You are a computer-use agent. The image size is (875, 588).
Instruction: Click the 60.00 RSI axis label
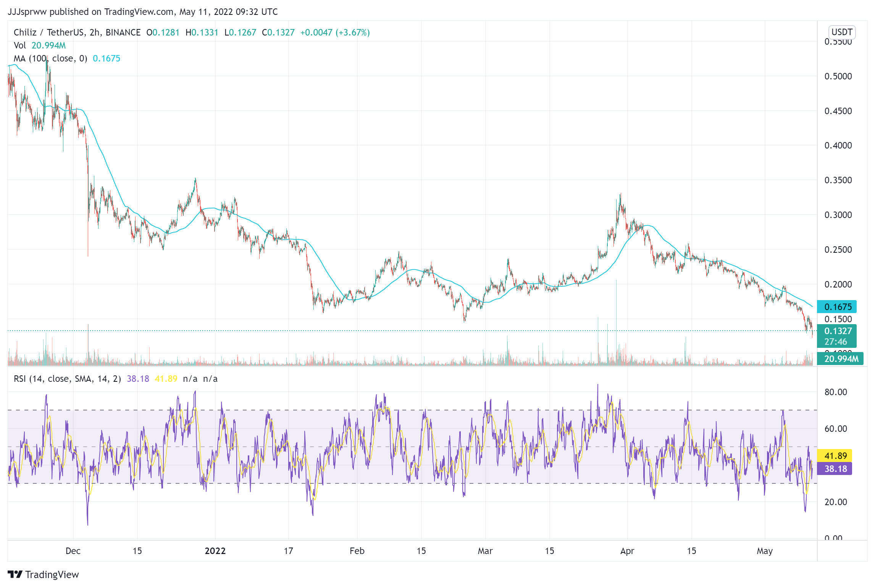pyautogui.click(x=836, y=429)
